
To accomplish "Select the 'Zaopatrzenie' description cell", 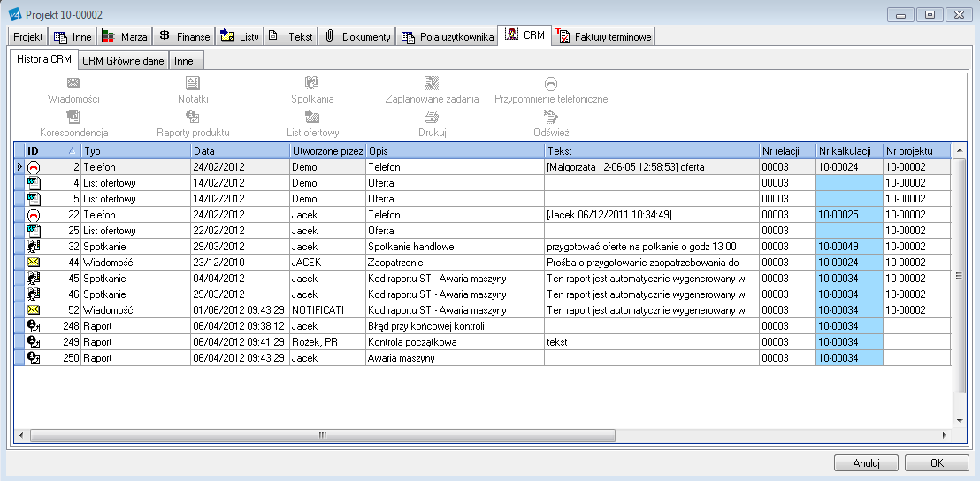I will (455, 263).
